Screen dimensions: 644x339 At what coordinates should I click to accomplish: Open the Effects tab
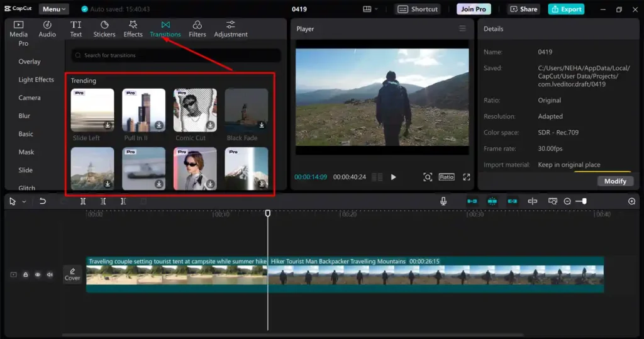click(133, 29)
